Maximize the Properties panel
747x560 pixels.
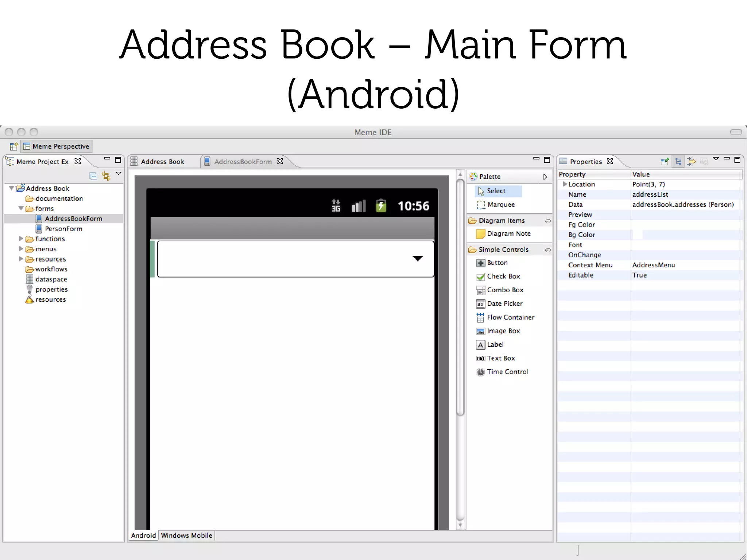(x=737, y=160)
